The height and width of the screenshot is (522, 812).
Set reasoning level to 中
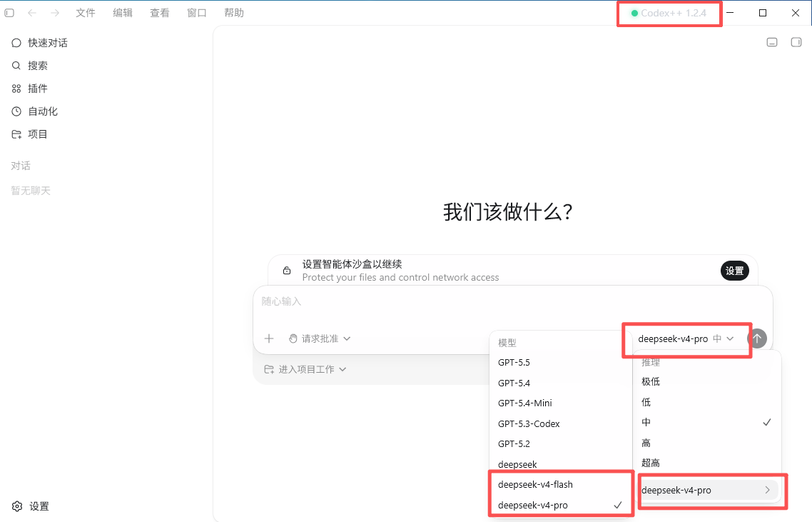tap(707, 423)
